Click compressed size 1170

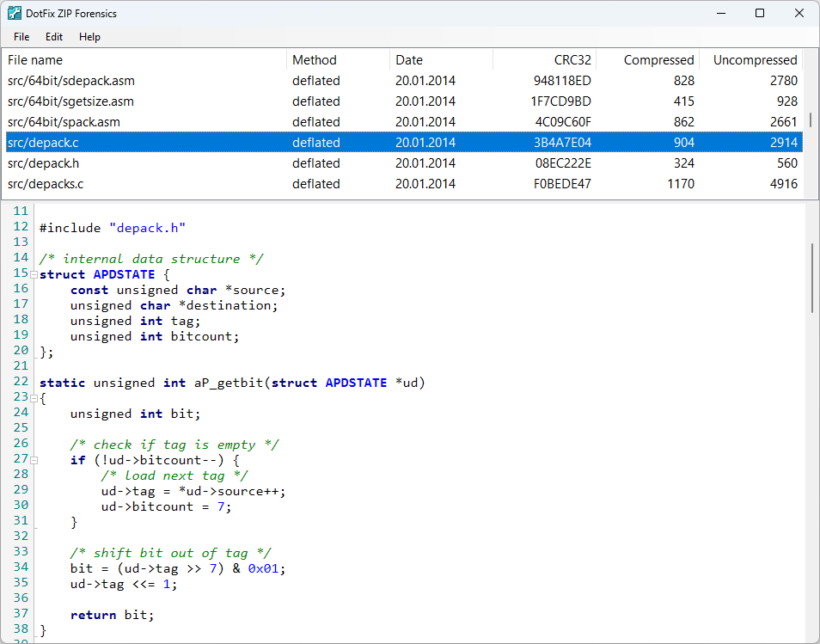tap(681, 184)
